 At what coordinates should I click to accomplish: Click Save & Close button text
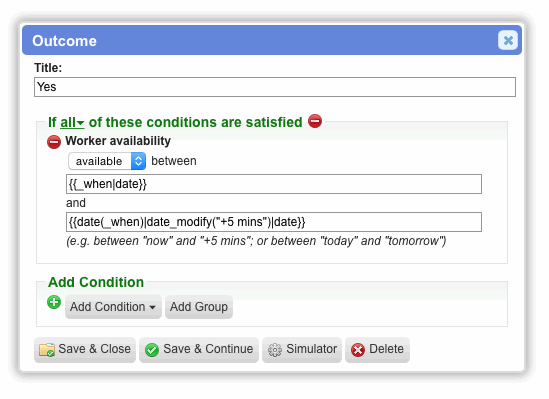(x=95, y=349)
